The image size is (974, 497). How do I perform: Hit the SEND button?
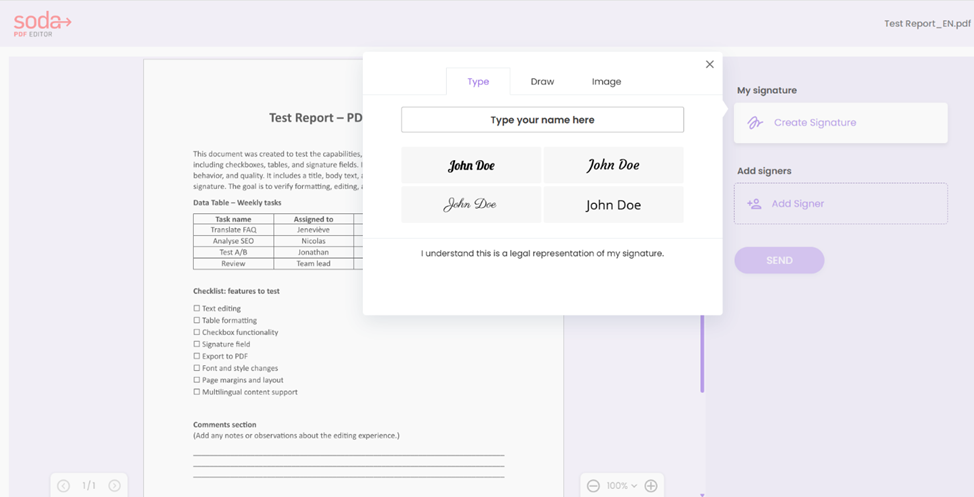[779, 260]
